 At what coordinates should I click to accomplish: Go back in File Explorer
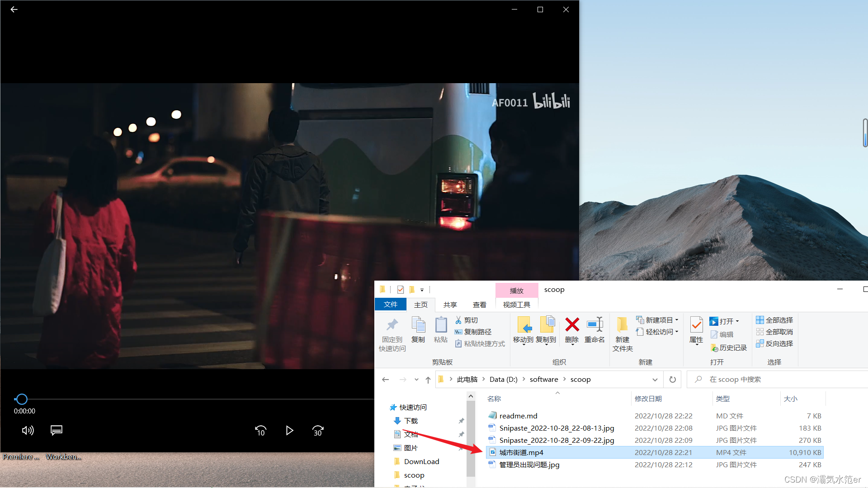pos(386,380)
